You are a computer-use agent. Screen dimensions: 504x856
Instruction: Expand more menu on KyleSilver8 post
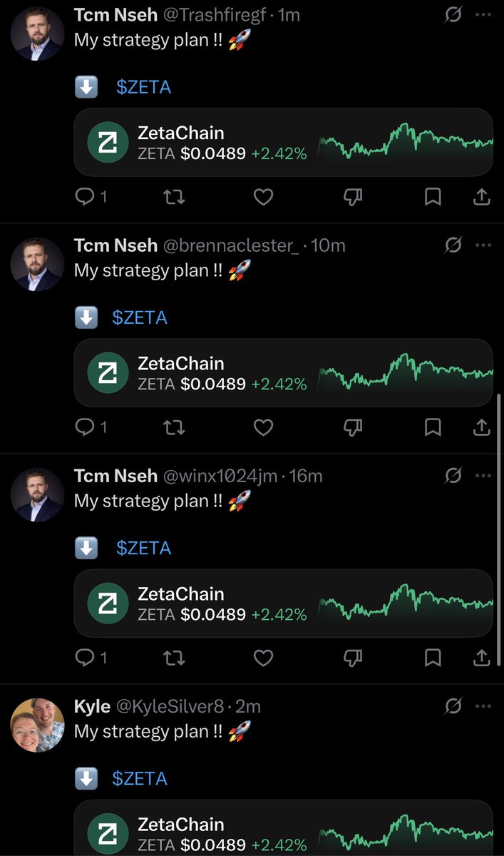[483, 705]
